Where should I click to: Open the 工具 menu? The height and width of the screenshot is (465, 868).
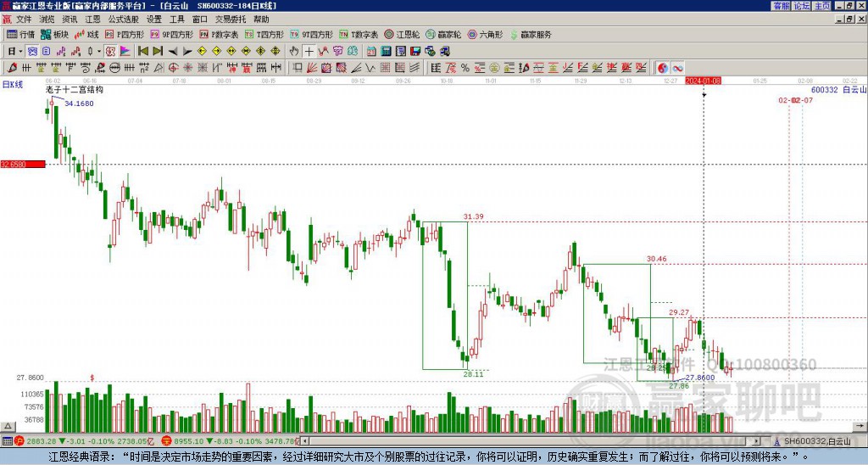176,20
